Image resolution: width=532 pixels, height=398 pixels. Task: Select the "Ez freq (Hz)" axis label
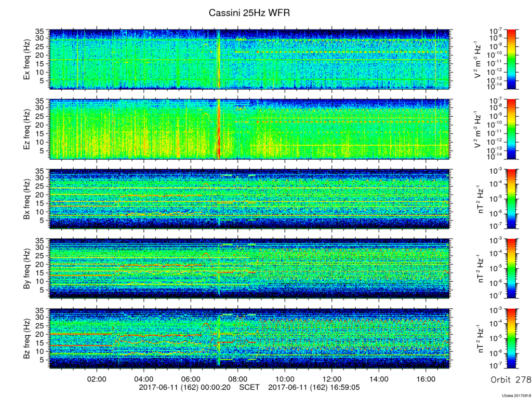coord(26,129)
